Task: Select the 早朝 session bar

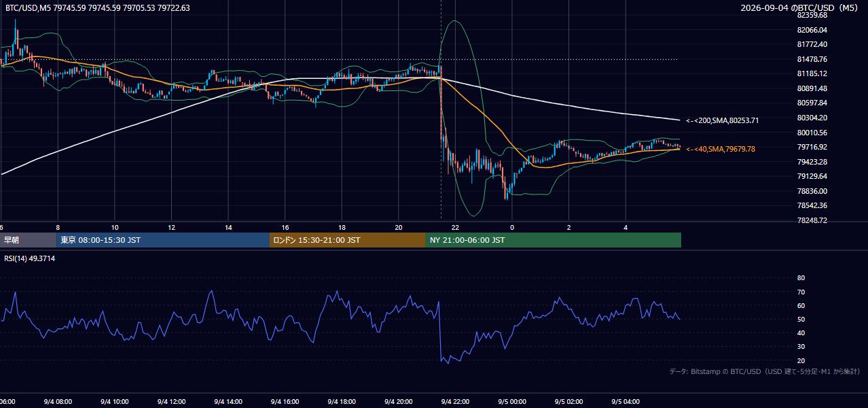Action: [x=28, y=240]
